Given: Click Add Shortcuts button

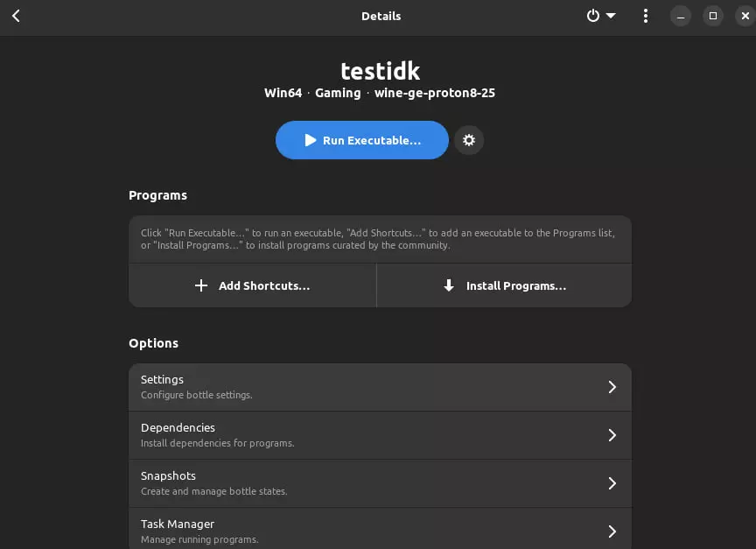Looking at the screenshot, I should coord(253,285).
